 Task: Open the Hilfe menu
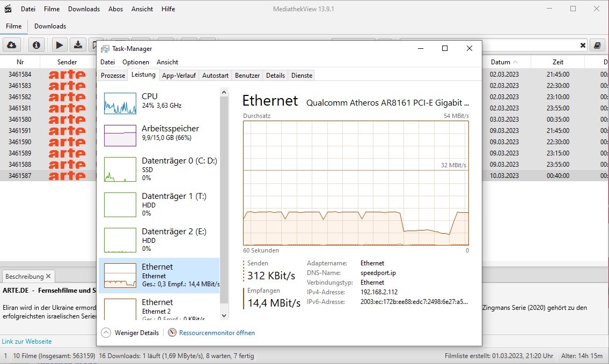[x=168, y=9]
